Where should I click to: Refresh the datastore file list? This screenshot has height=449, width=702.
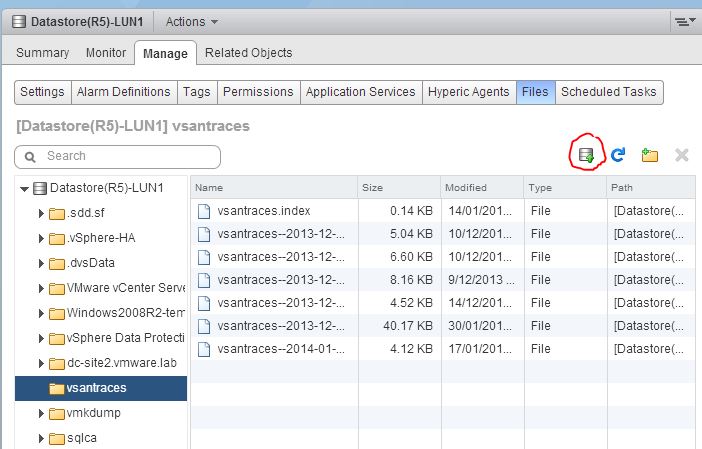click(x=618, y=155)
